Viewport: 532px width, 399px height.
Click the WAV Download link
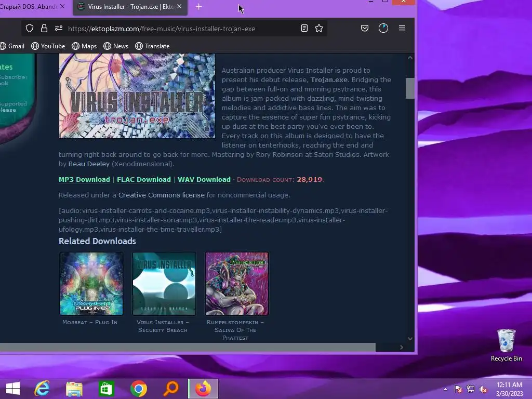[x=204, y=179]
